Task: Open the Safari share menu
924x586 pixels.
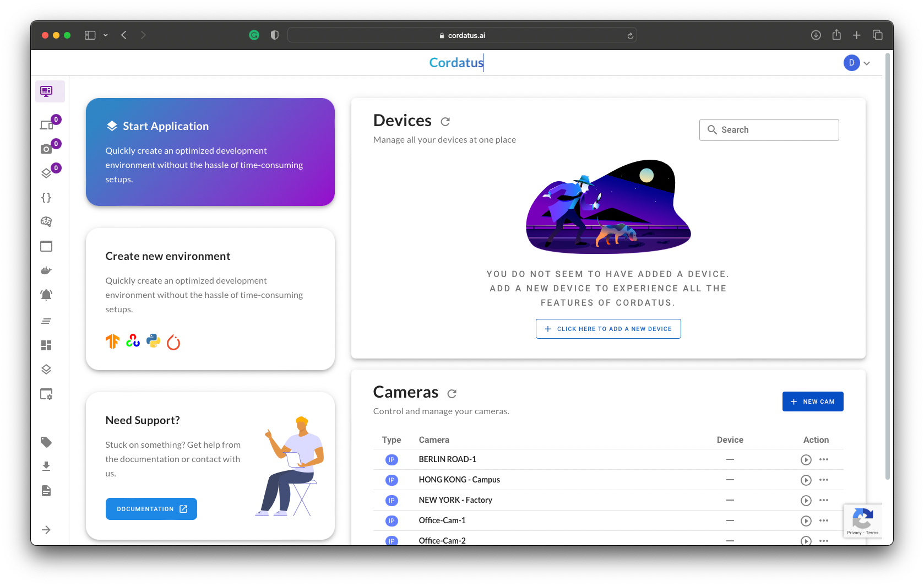Action: tap(836, 35)
